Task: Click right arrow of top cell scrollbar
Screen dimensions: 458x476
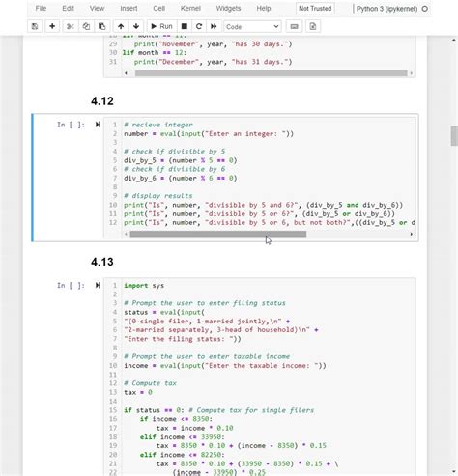Action: coord(412,73)
